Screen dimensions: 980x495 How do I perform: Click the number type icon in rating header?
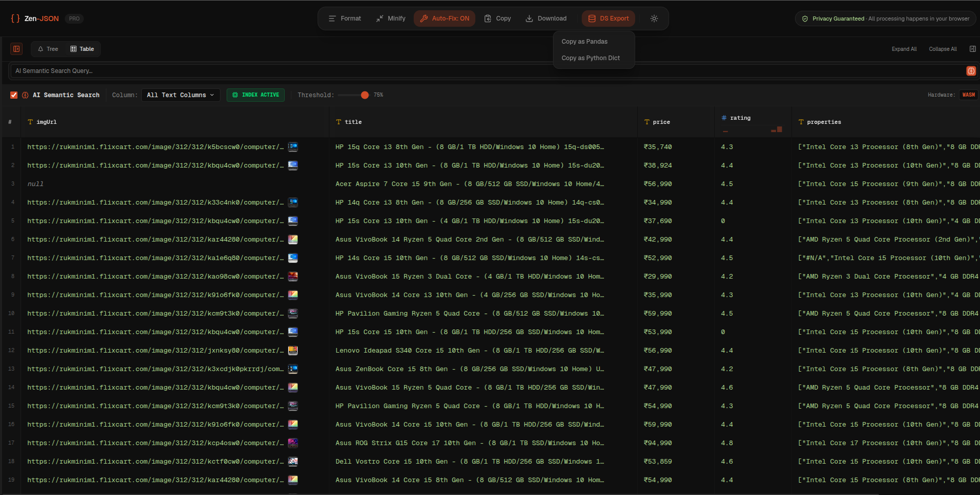point(724,118)
